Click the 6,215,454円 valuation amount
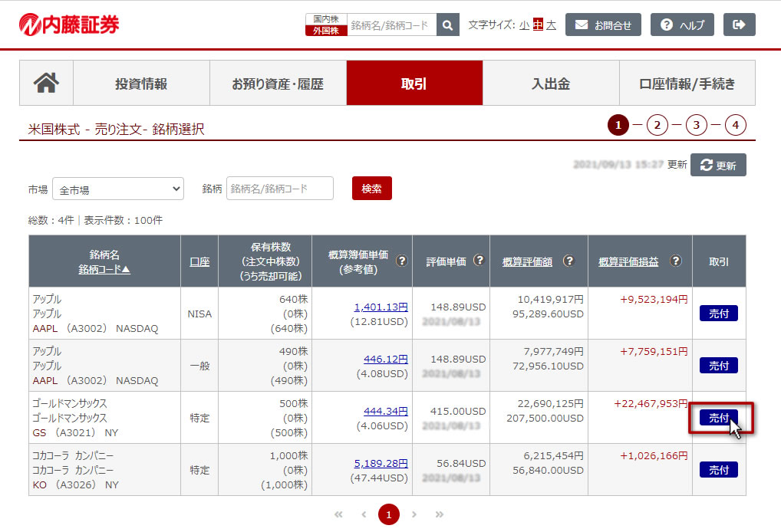The width and height of the screenshot is (781, 532). (553, 455)
